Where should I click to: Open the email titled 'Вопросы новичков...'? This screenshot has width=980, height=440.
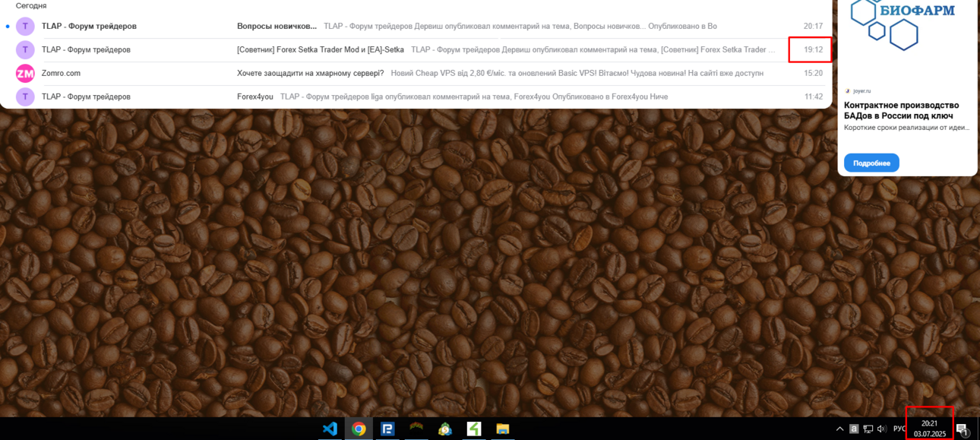pyautogui.click(x=277, y=26)
